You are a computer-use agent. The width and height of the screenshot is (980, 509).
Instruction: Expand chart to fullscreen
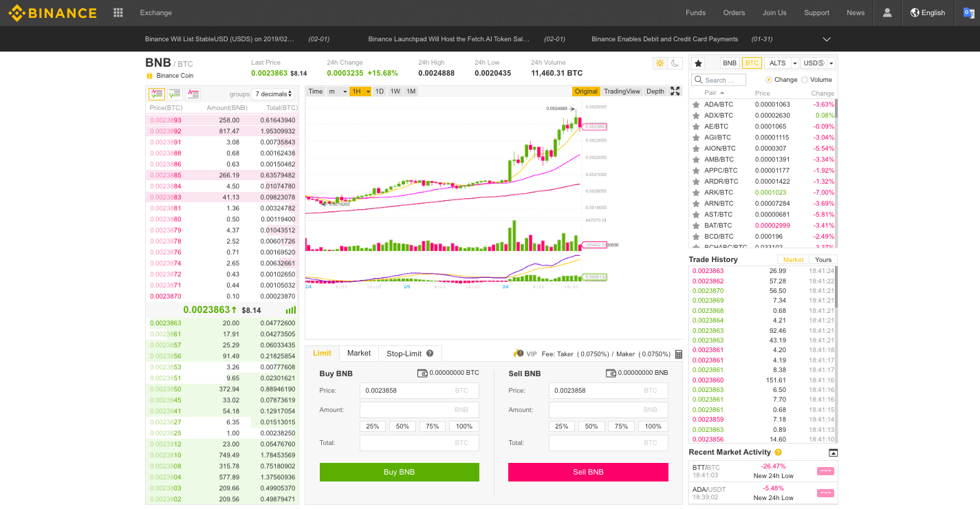tap(675, 91)
